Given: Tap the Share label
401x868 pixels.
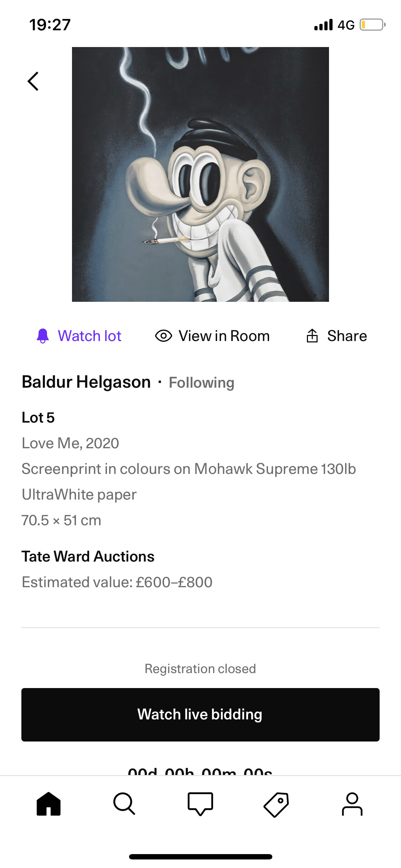Looking at the screenshot, I should tap(347, 336).
